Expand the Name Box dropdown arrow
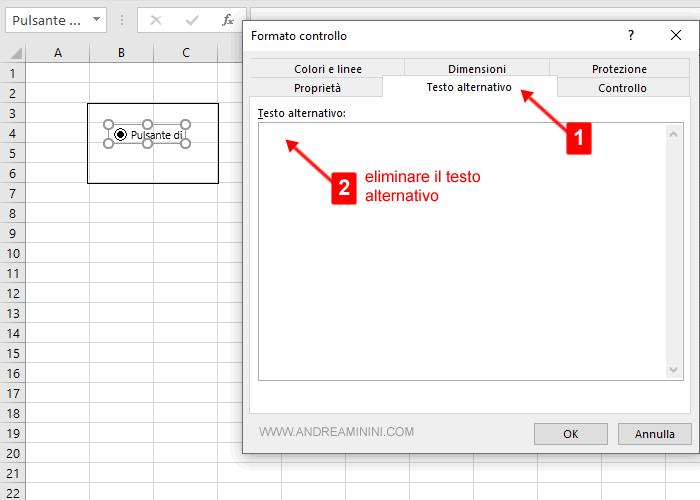Screen dimensions: 700x500 tap(96, 20)
